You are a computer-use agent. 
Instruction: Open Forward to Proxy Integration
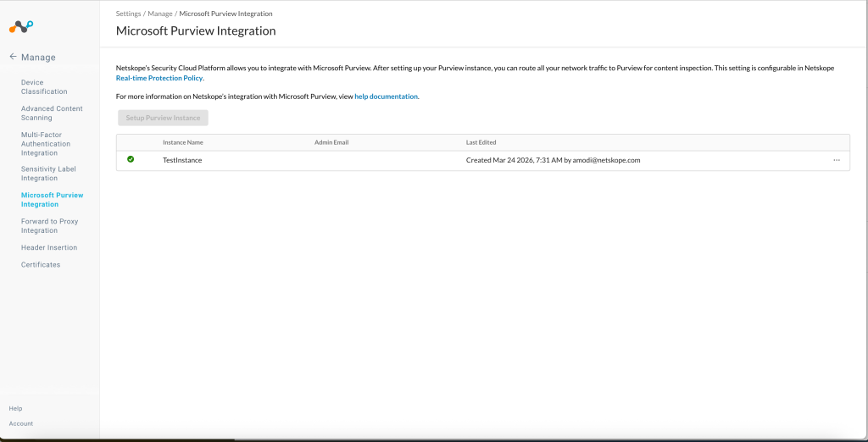50,226
